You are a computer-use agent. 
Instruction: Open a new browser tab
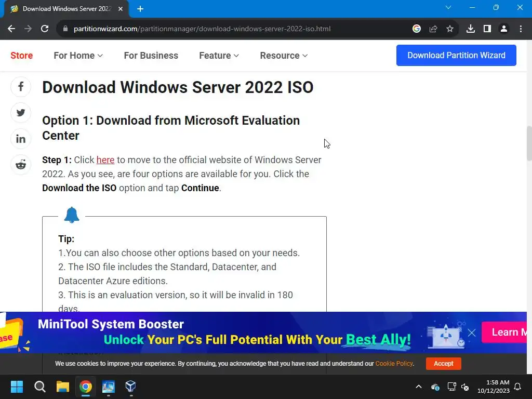140,9
